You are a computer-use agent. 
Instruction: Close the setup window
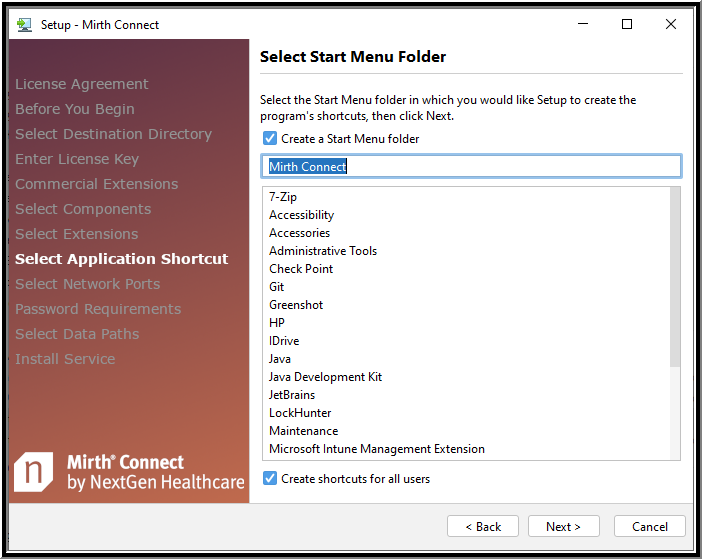[x=671, y=24]
